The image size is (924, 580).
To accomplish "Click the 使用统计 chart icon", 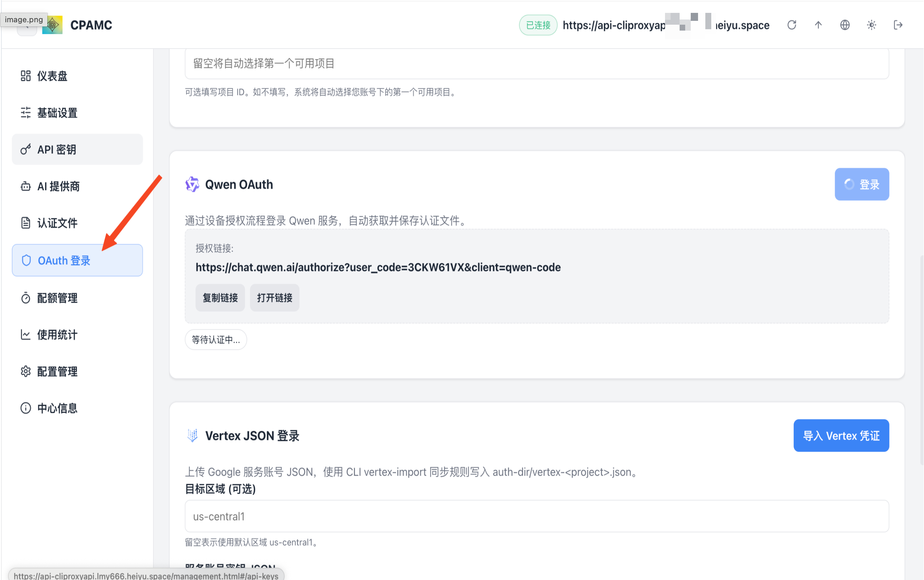I will [26, 335].
